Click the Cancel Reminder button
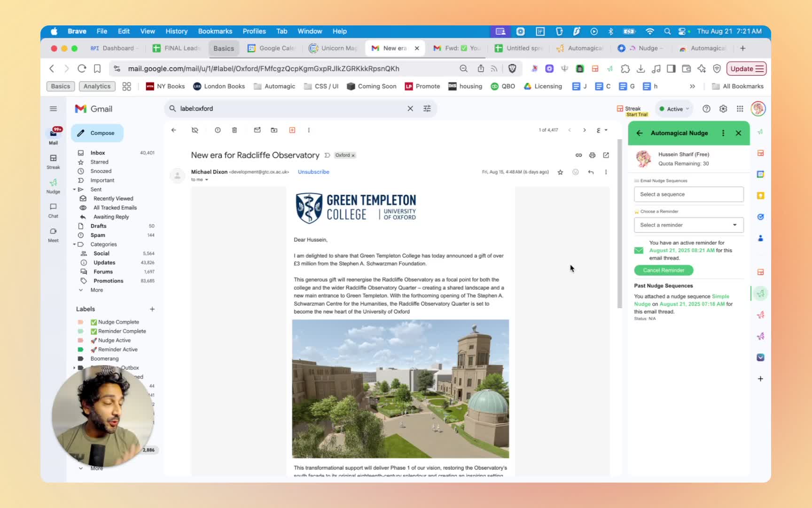 pyautogui.click(x=663, y=270)
